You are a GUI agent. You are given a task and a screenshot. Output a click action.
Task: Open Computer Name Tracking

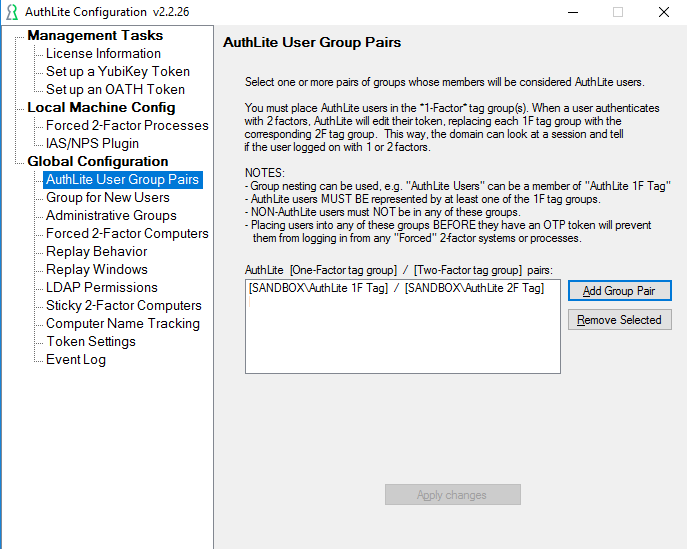click(123, 323)
